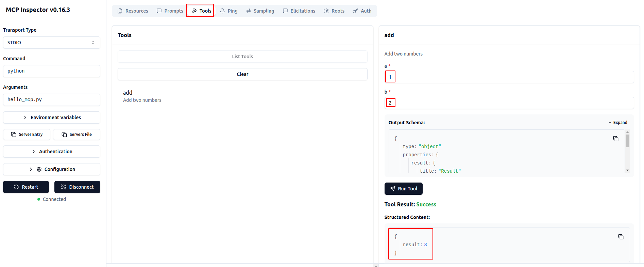Screen dimensions: 644x267
Task: Copy the Servers File configuration
Action: tap(77, 135)
